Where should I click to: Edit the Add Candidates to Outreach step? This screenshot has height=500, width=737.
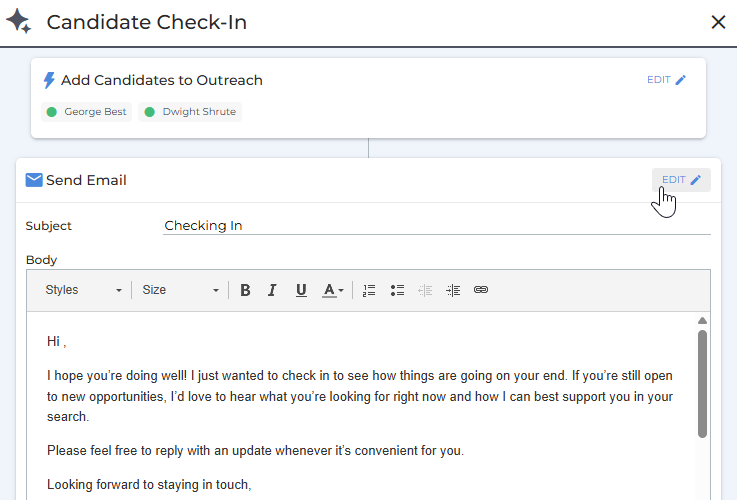(667, 80)
